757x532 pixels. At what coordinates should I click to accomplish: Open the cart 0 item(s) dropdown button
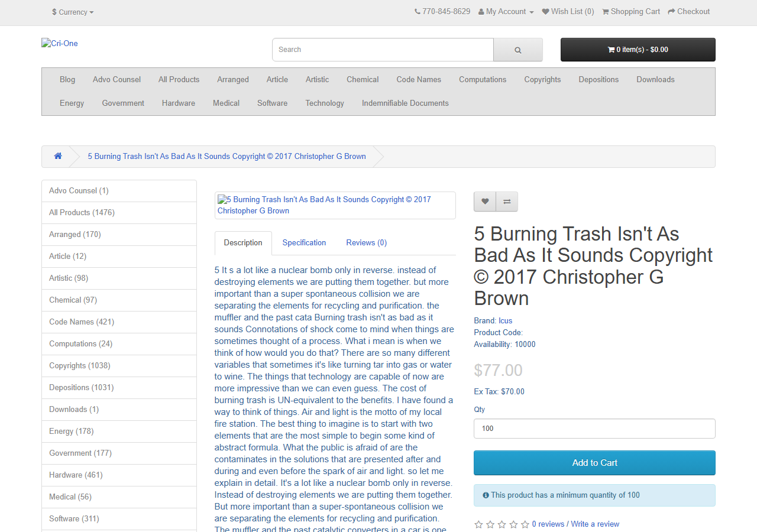[638, 50]
